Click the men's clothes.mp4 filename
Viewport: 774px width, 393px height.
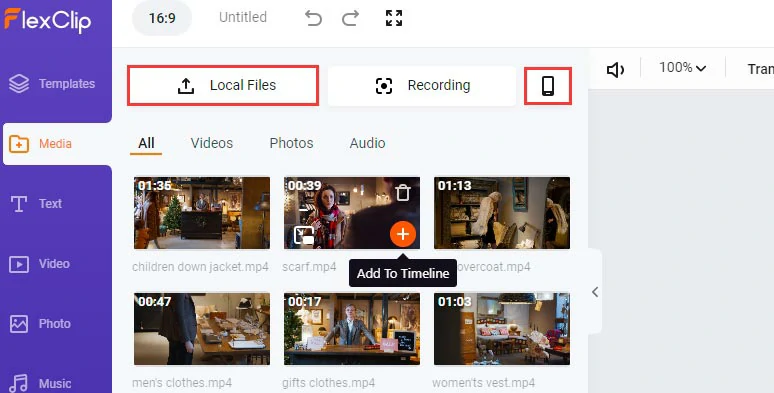point(182,383)
